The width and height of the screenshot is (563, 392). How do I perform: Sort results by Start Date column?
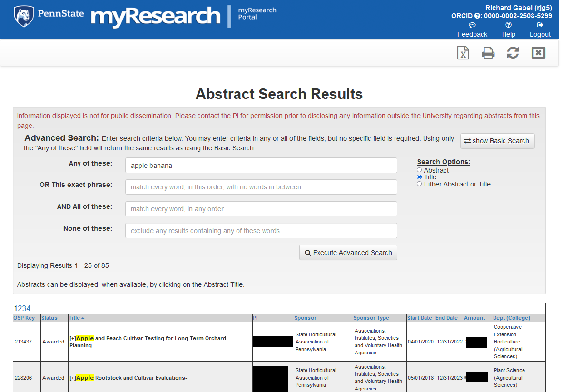click(419, 318)
